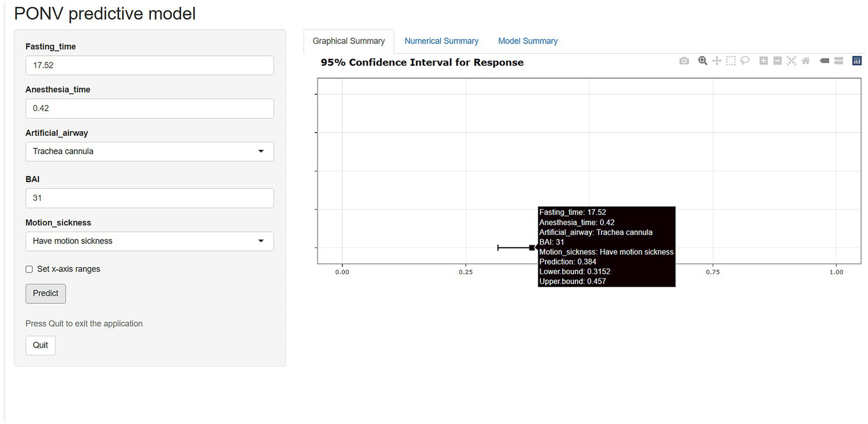Open the Artificial_airway dropdown
Viewport: 868px width, 424px height.
tap(149, 152)
